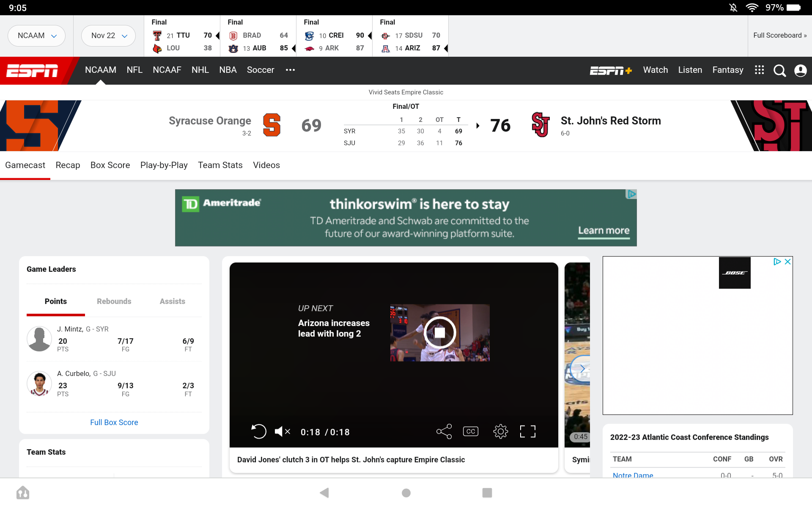This screenshot has height=508, width=812.
Task: Open the Fantasy link
Action: point(727,70)
